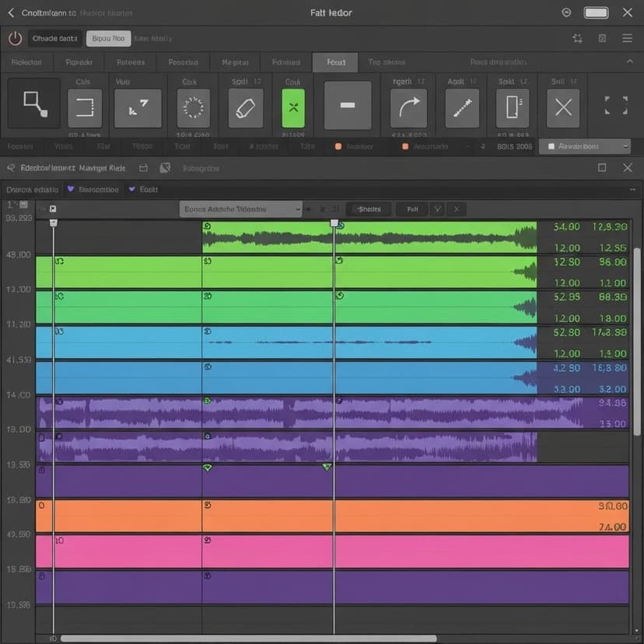Image resolution: width=644 pixels, height=644 pixels.
Task: Click the green highlighted tool button
Action: pos(292,107)
